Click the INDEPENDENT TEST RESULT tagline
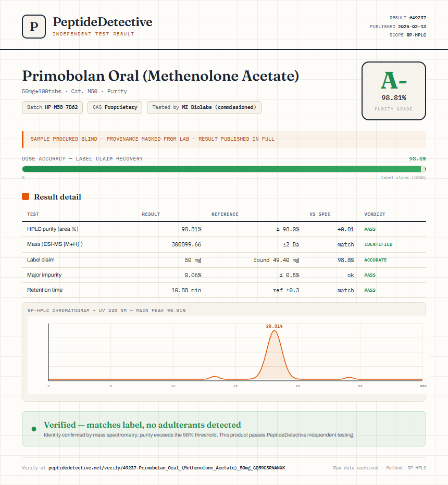Screen dimensions: 448x485 coord(93,34)
